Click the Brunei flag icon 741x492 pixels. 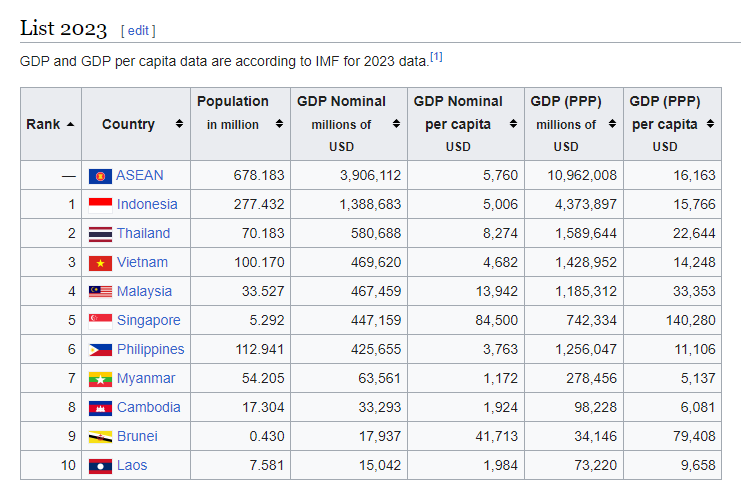point(99,436)
